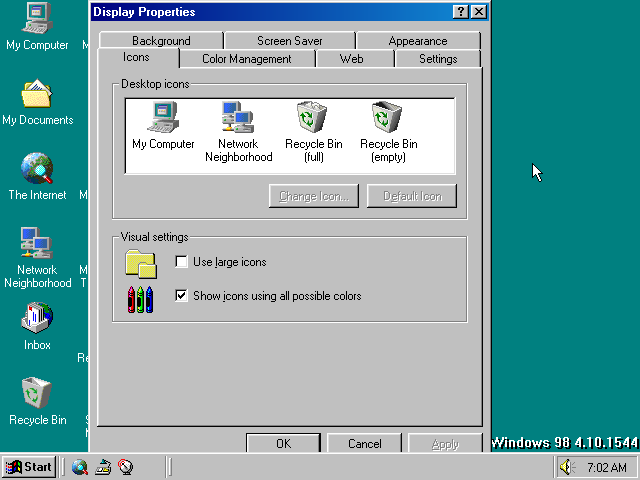This screenshot has width=640, height=480.
Task: Open the Settings tab
Action: pyautogui.click(x=438, y=59)
